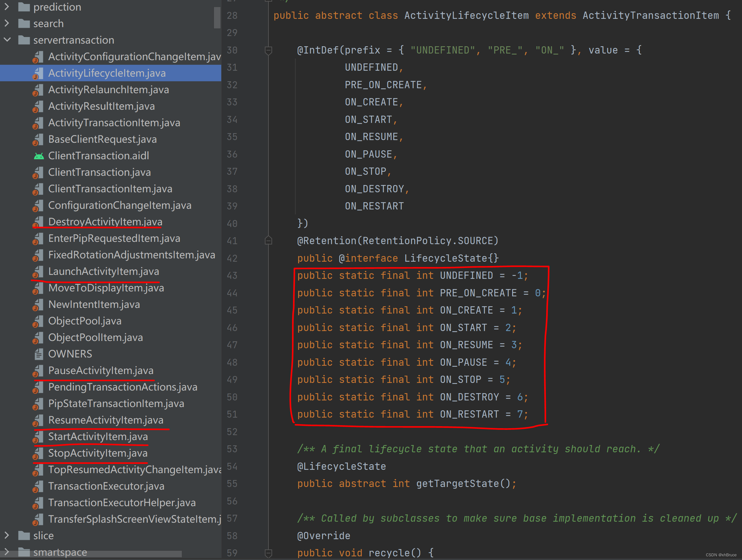Click the ClientTransaction.aidl Android file icon
742x560 pixels.
click(x=39, y=156)
